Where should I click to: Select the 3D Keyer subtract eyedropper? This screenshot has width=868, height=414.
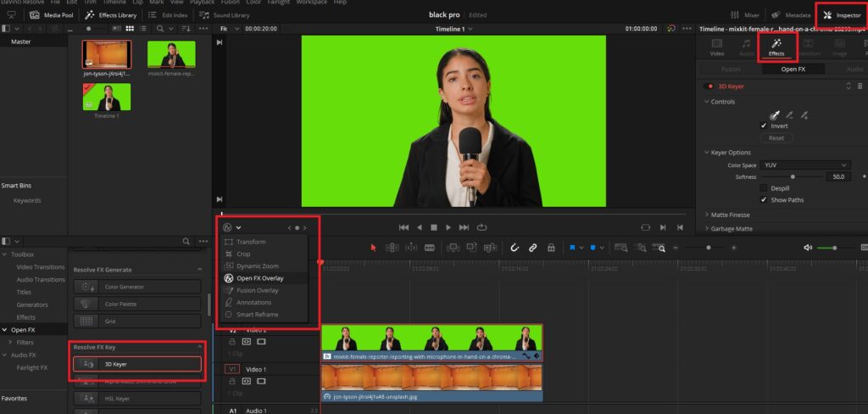[x=789, y=115]
